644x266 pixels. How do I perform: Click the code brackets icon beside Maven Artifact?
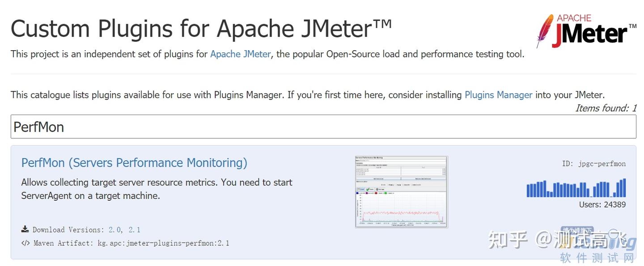pyautogui.click(x=25, y=243)
